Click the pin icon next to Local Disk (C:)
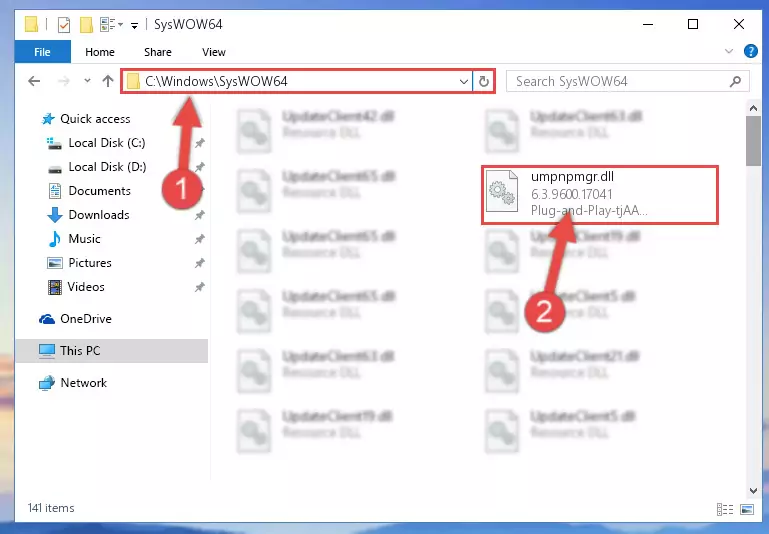 pos(200,143)
